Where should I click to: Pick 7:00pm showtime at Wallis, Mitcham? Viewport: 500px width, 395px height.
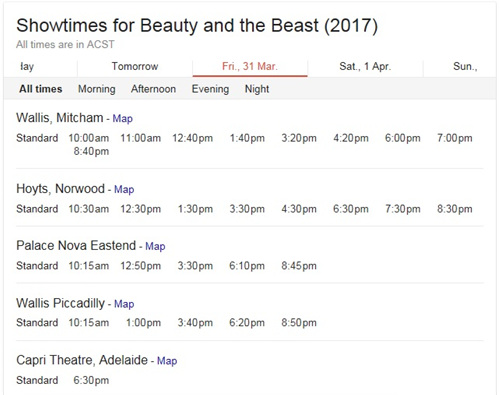455,138
